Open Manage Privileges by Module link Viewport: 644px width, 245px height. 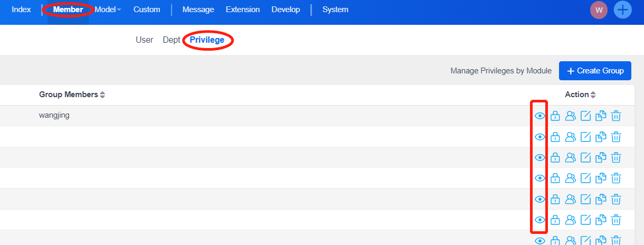(501, 71)
